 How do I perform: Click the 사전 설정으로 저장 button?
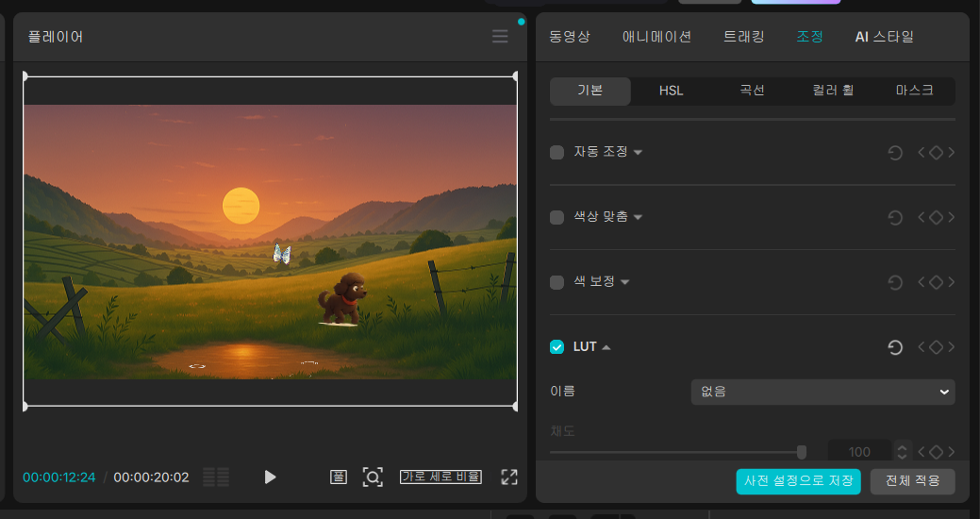coord(798,481)
